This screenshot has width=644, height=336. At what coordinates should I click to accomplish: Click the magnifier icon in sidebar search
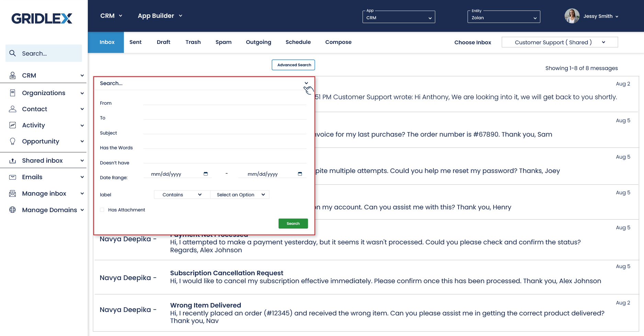tap(13, 53)
